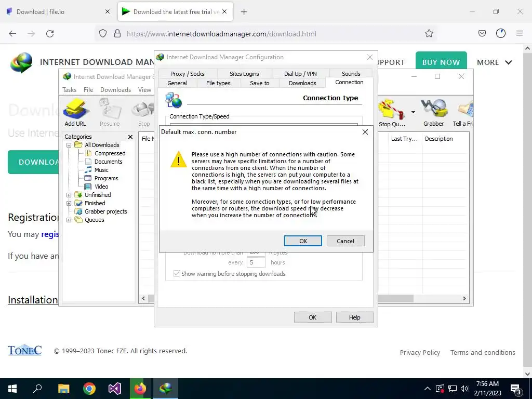Click the Last Try column header
The width and height of the screenshot is (532, 399).
tap(404, 139)
